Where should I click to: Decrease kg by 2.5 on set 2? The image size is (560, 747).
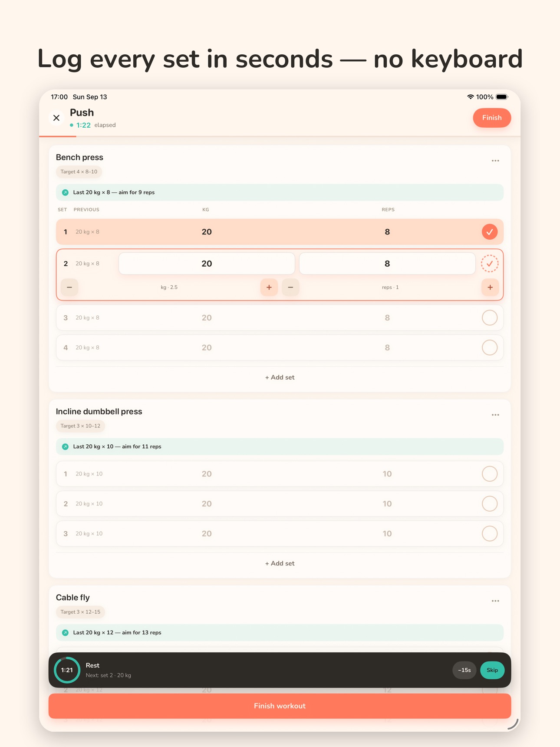click(69, 287)
